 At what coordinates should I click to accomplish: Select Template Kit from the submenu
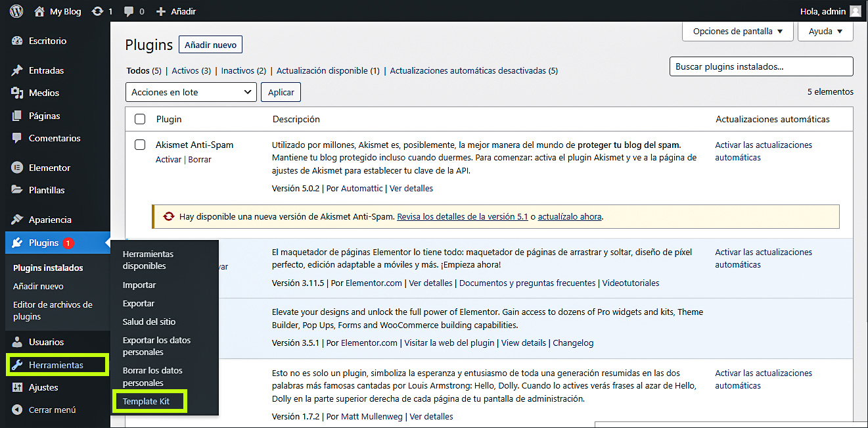click(x=146, y=402)
